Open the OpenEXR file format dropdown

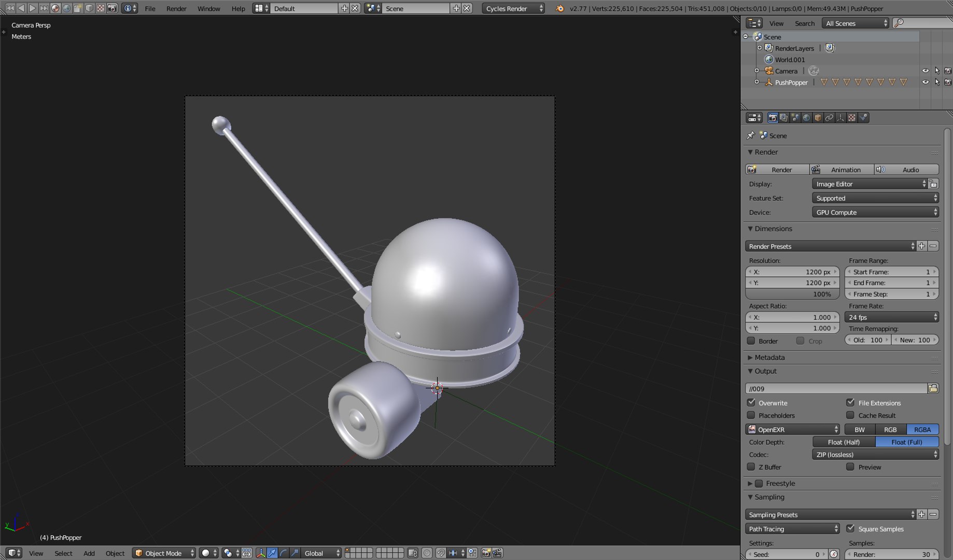click(793, 429)
